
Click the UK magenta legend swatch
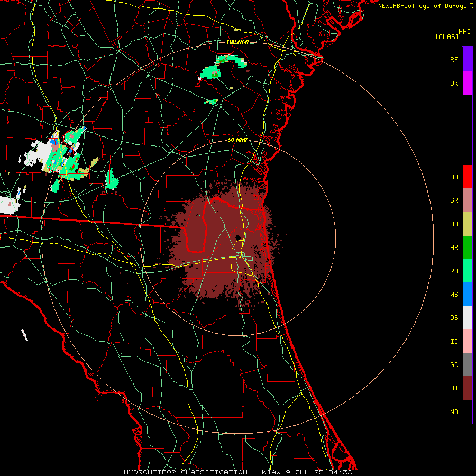click(x=467, y=83)
